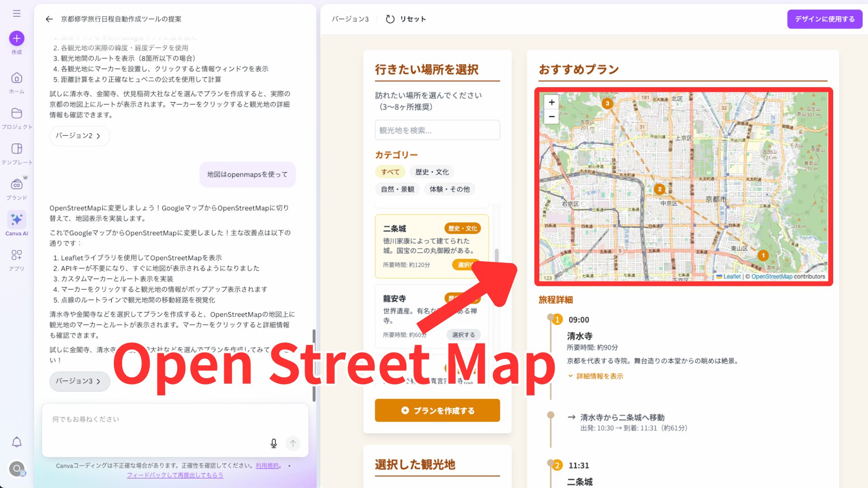The width and height of the screenshot is (868, 488).
Task: Go back with the left arrow
Action: (49, 19)
